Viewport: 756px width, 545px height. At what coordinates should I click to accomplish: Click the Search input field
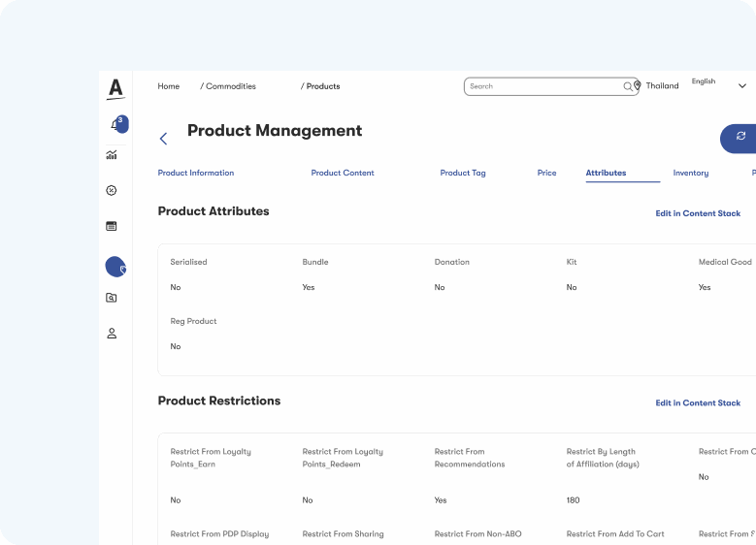coord(551,86)
